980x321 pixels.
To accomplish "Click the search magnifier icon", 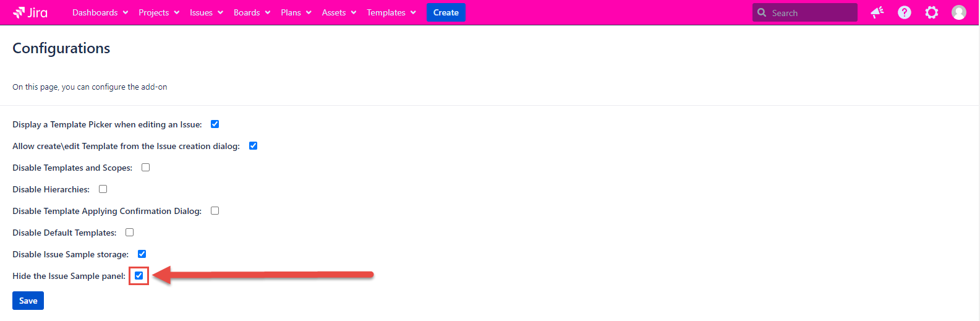I will [762, 12].
